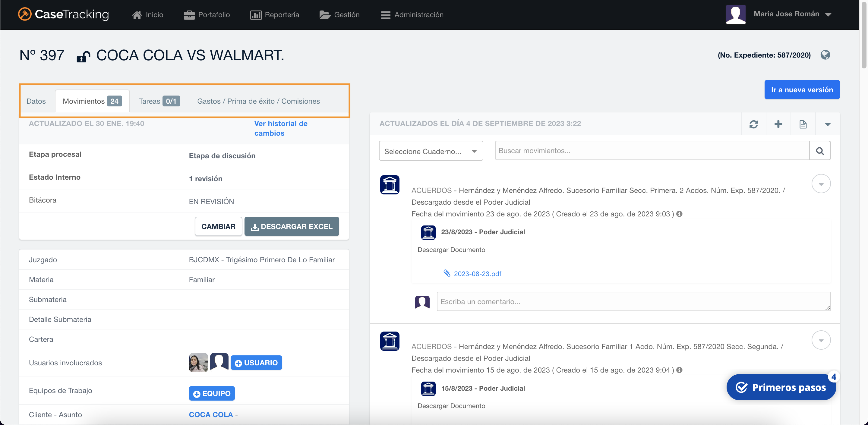Click the magnifier search button
Image resolution: width=868 pixels, height=425 pixels.
click(820, 150)
